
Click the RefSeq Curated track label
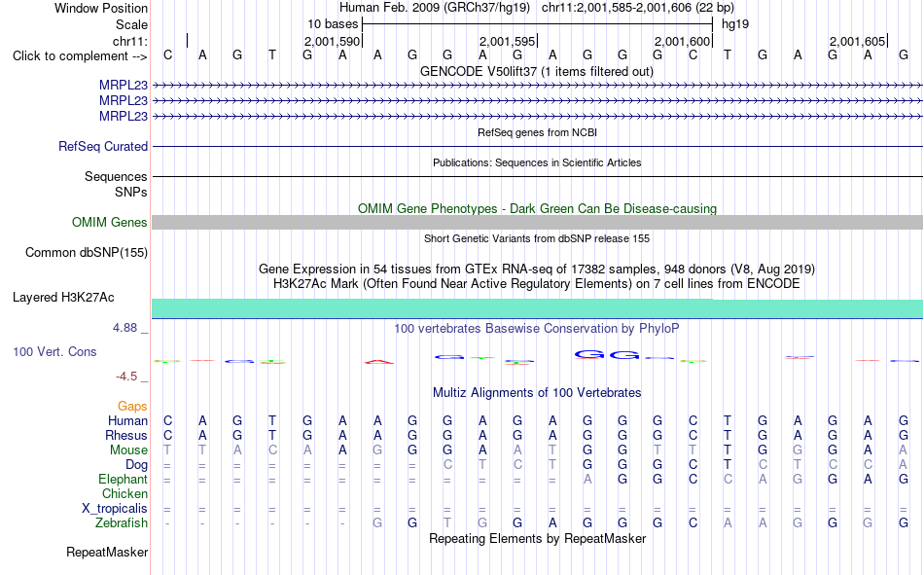(103, 146)
